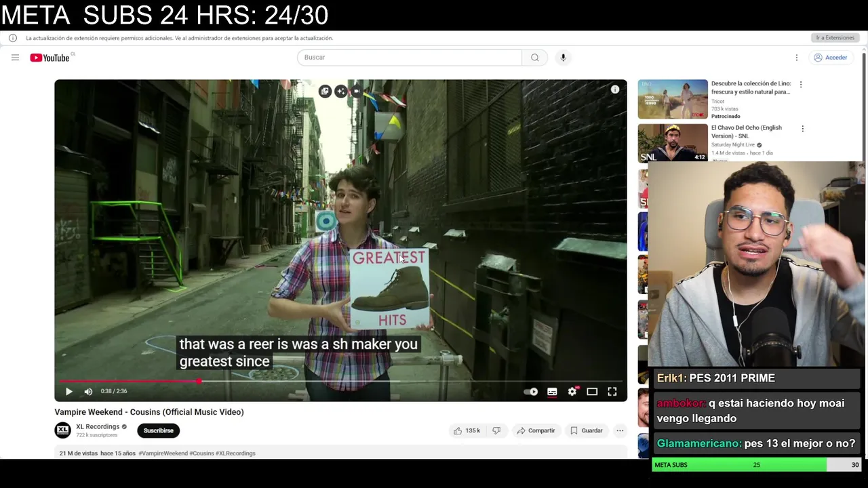Viewport: 868px width, 488px height.
Task: Open the Tricot sponsored video thumbnail
Action: click(x=673, y=100)
